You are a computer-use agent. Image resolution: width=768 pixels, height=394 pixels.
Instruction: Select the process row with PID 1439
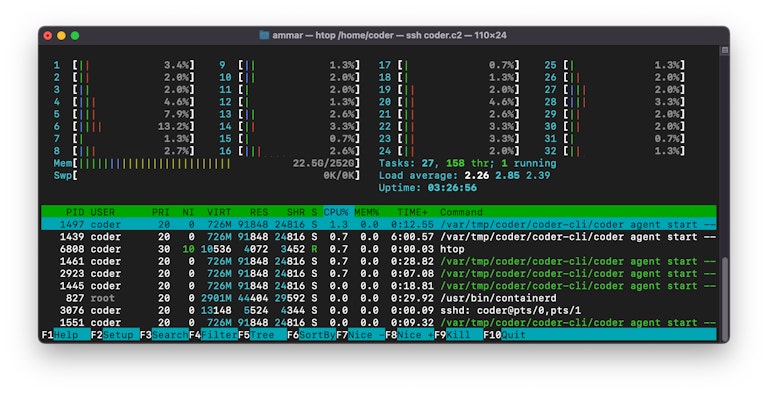coord(379,237)
